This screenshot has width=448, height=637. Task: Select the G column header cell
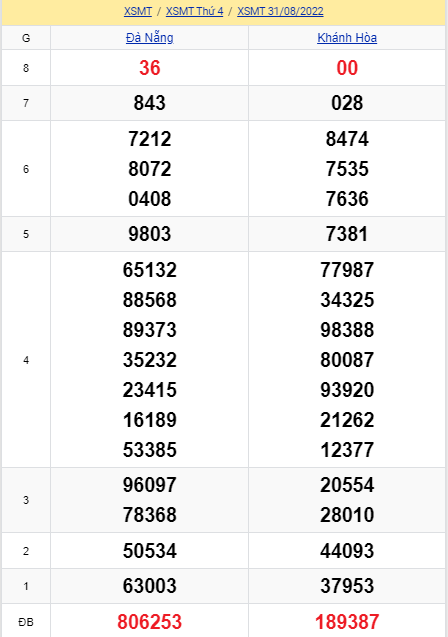pos(26,38)
